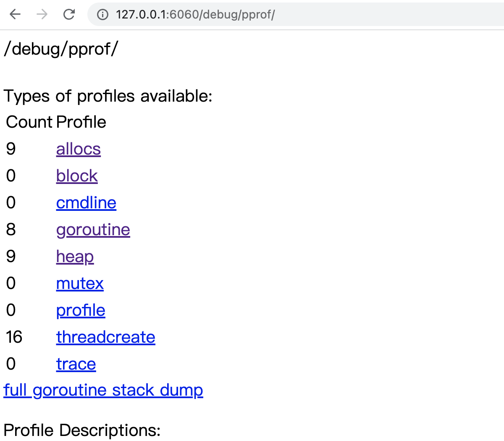Open the cmdline link
504x441 pixels.
click(86, 203)
